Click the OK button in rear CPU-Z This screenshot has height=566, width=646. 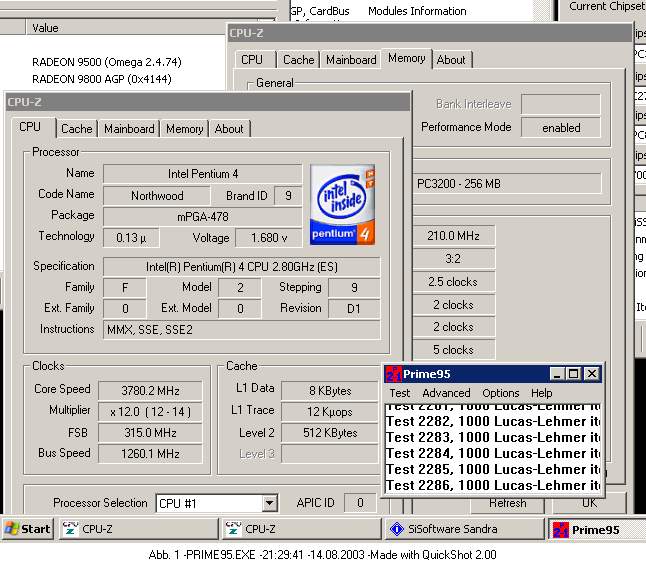point(589,503)
